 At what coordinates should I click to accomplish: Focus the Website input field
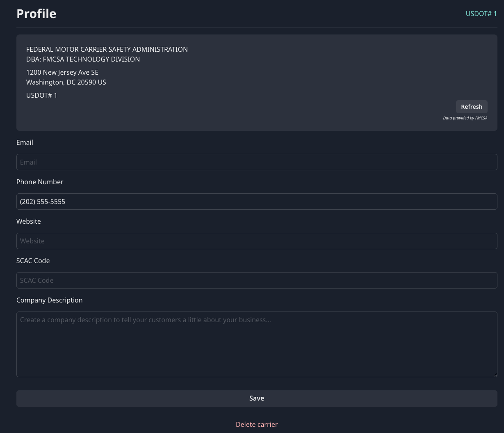tap(257, 241)
